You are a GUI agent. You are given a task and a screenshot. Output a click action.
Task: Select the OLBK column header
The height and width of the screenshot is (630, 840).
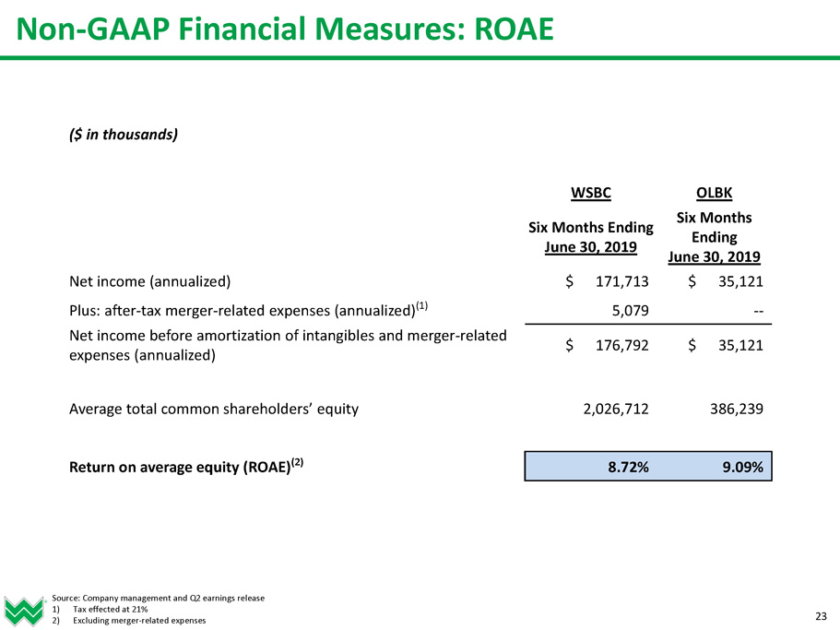click(714, 193)
